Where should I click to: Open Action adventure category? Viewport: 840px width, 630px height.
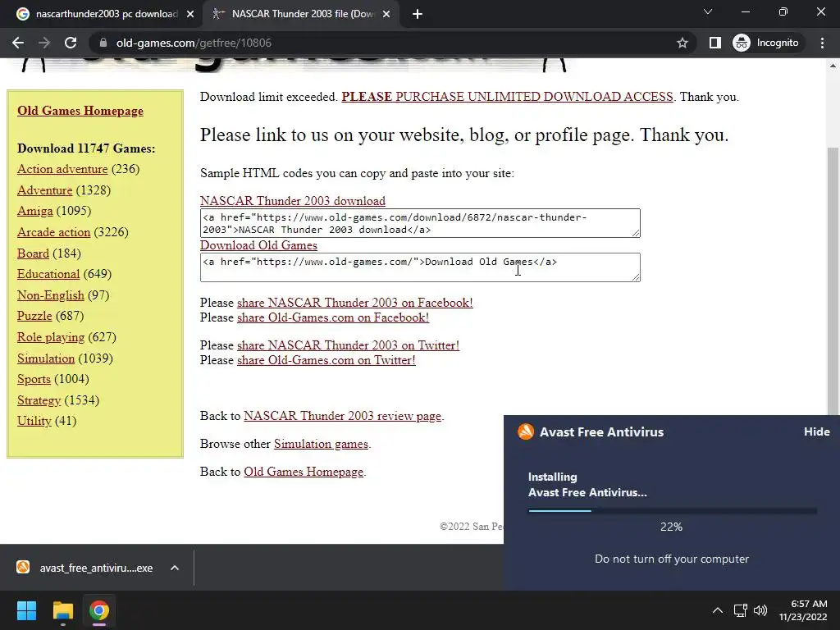coord(62,169)
